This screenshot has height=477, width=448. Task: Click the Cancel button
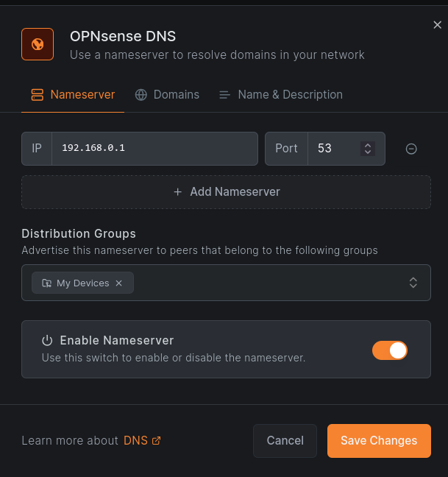point(285,441)
